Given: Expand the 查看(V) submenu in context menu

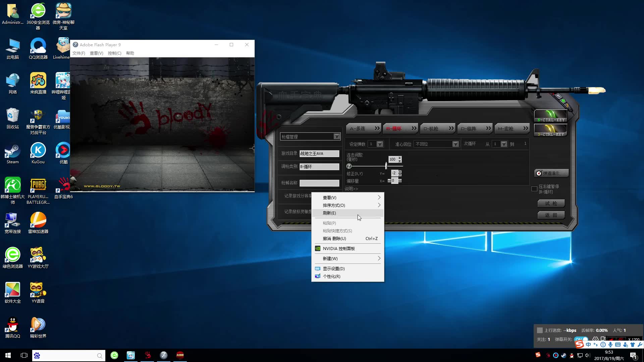Looking at the screenshot, I should [348, 197].
